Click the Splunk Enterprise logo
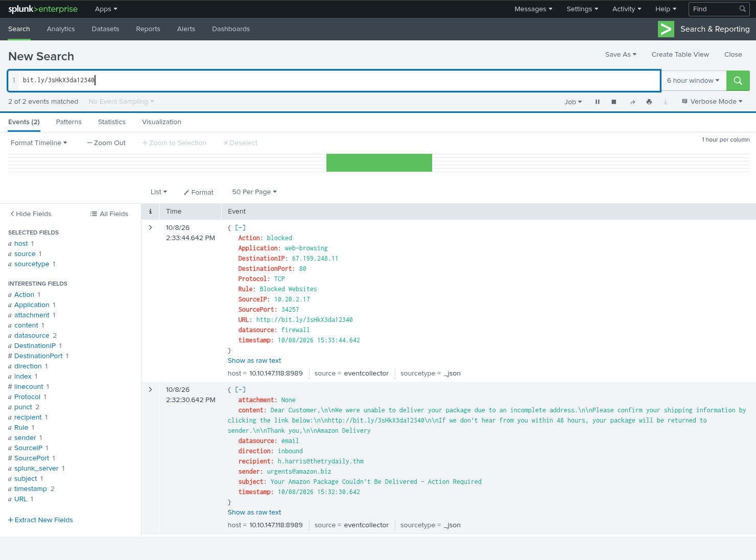Image resolution: width=756 pixels, height=560 pixels. pyautogui.click(x=43, y=9)
